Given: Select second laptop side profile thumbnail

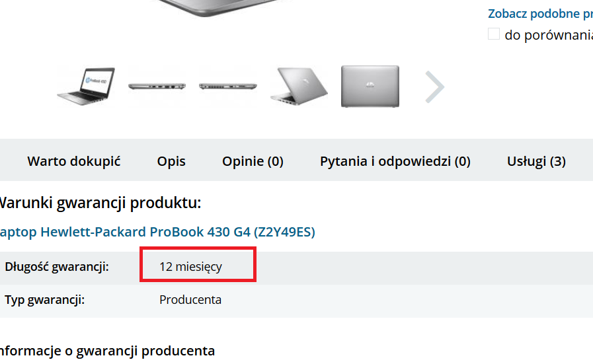Looking at the screenshot, I should point(228,86).
